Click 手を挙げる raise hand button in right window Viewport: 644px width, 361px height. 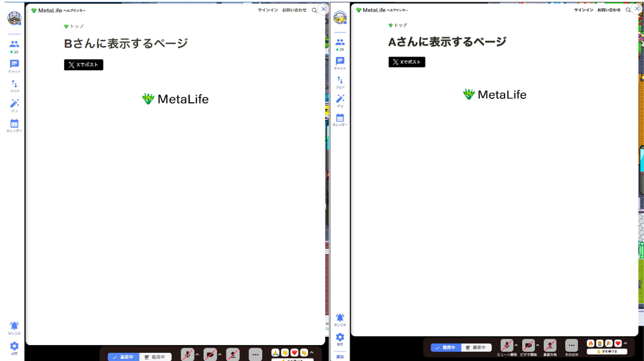pos(607,352)
